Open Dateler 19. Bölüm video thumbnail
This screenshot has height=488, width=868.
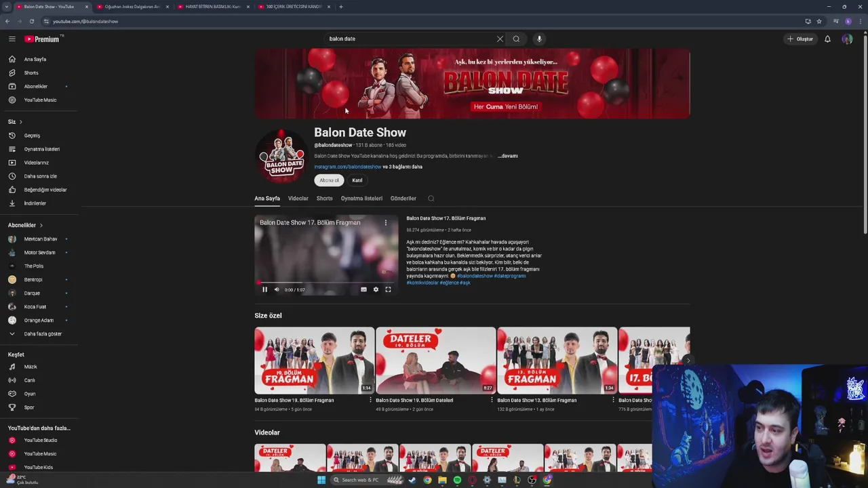pos(436,361)
